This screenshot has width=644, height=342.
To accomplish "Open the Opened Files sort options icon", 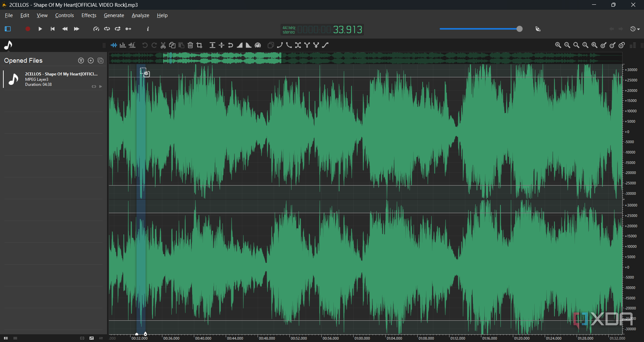I will click(81, 61).
